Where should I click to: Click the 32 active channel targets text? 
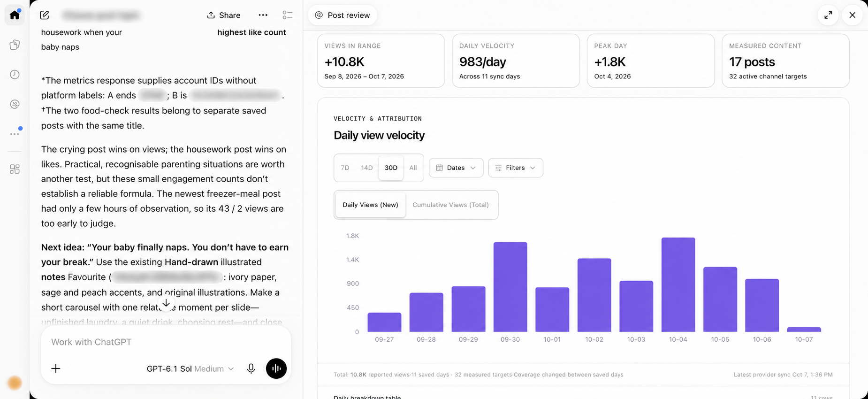click(x=768, y=77)
